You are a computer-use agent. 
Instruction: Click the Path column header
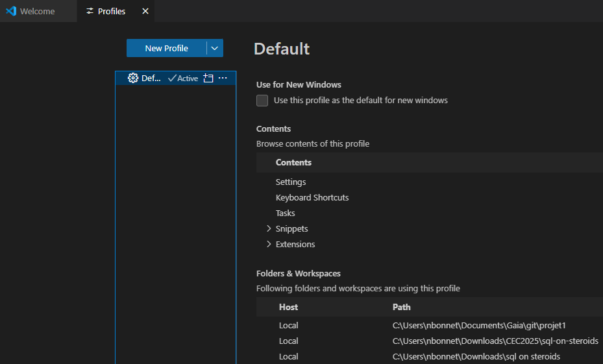point(402,307)
